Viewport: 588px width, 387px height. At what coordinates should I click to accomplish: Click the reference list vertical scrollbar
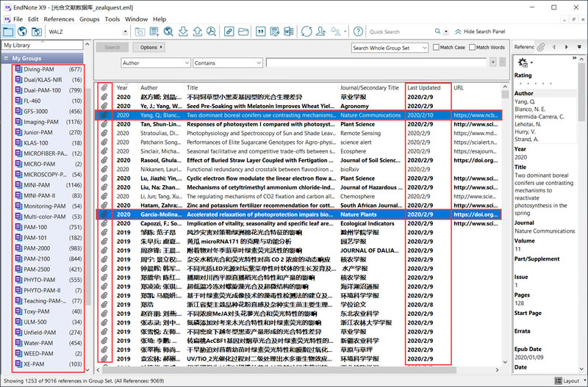pyautogui.click(x=505, y=220)
